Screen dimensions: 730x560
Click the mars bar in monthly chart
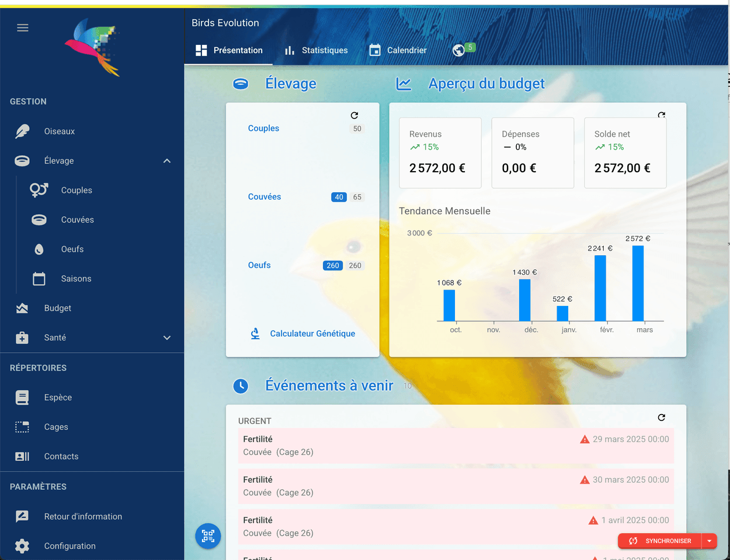coord(638,283)
